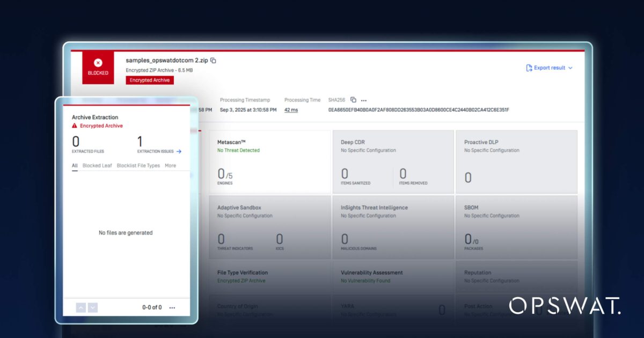Click the Export result file icon

pyautogui.click(x=529, y=68)
